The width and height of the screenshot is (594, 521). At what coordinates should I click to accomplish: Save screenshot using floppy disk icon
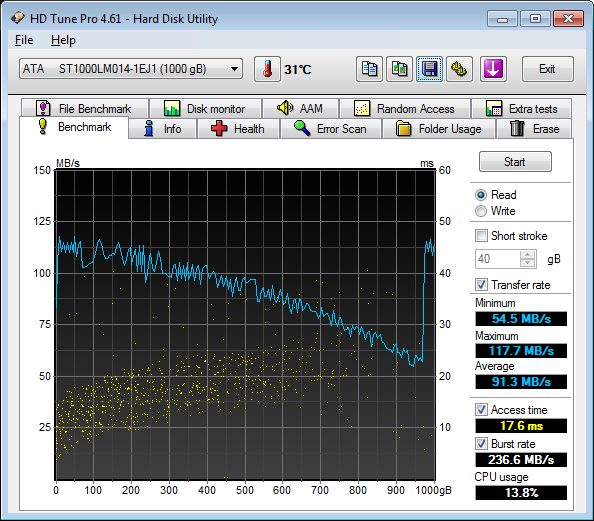(429, 69)
